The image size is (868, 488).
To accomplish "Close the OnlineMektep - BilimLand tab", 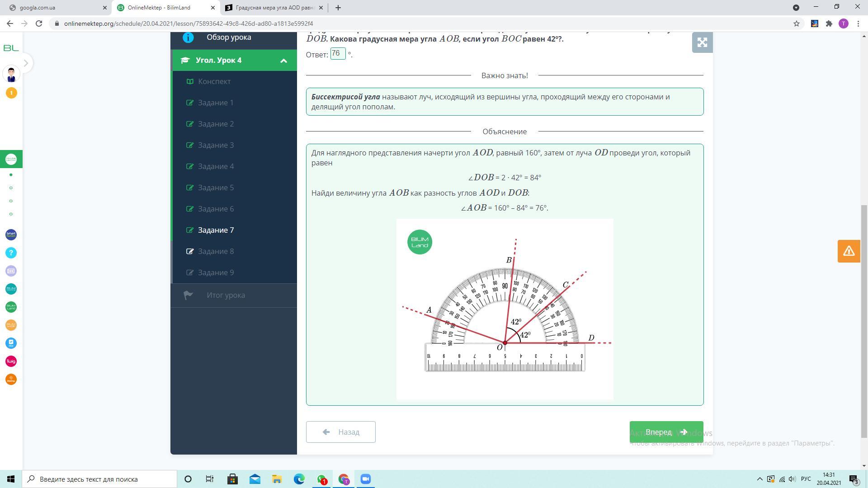I will tap(212, 8).
